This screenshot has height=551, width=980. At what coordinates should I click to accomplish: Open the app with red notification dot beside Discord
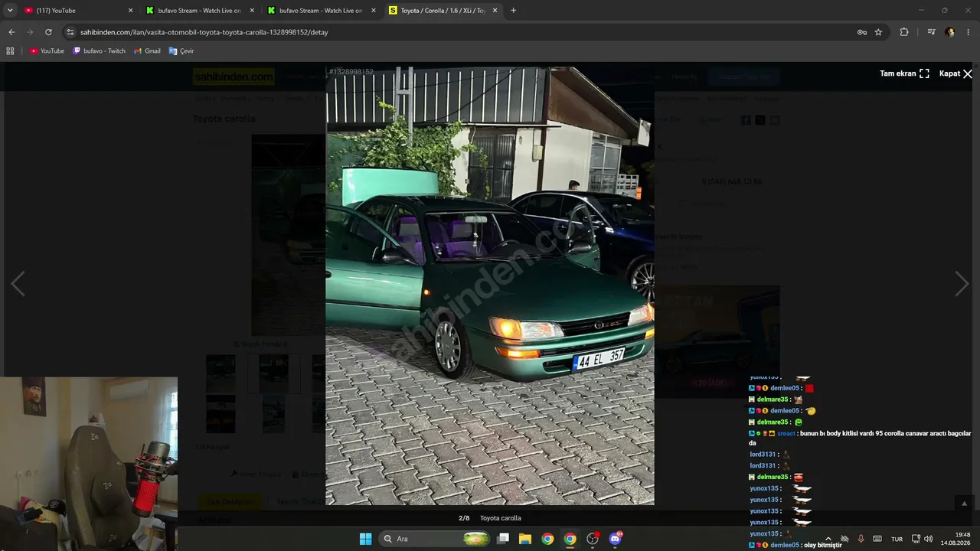(x=593, y=539)
